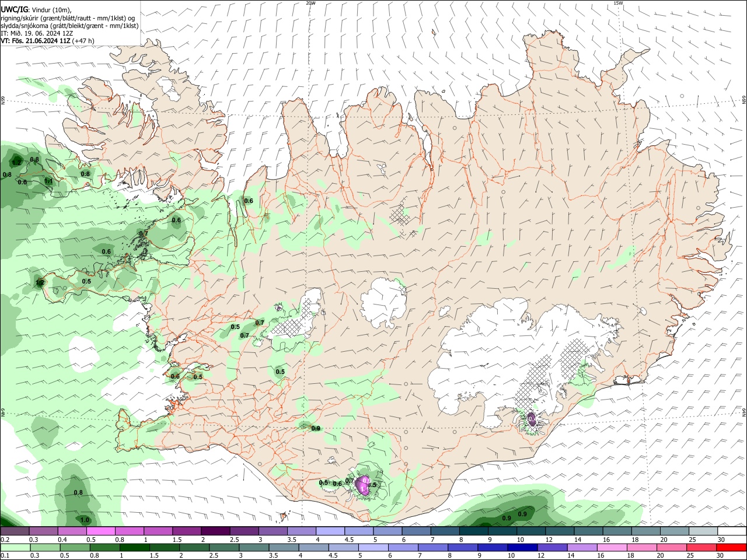Viewport: 747px width, 560px height.
Task: Click the 15W longitude label
Action: (619, 3)
